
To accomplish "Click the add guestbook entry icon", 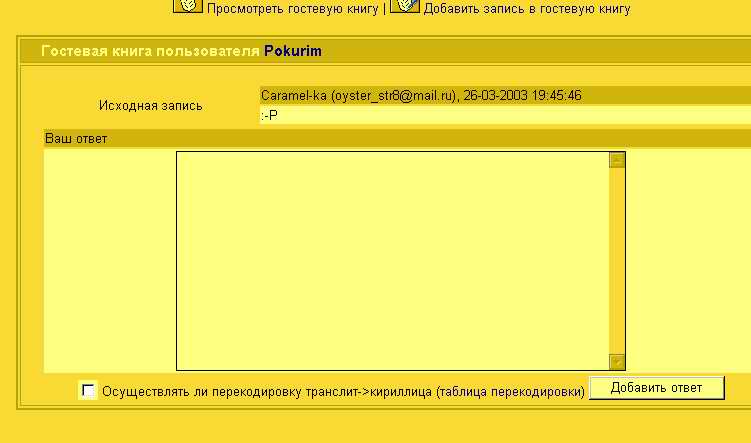I will [x=405, y=6].
